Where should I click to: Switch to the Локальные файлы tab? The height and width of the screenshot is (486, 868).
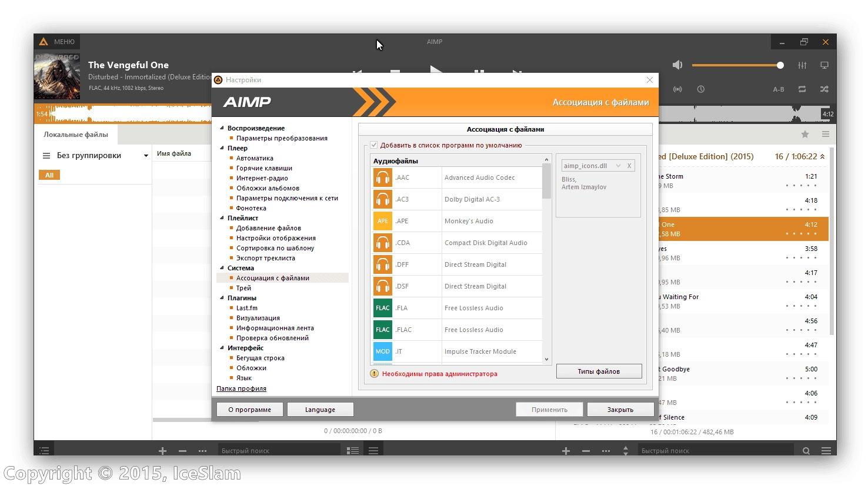pos(76,135)
